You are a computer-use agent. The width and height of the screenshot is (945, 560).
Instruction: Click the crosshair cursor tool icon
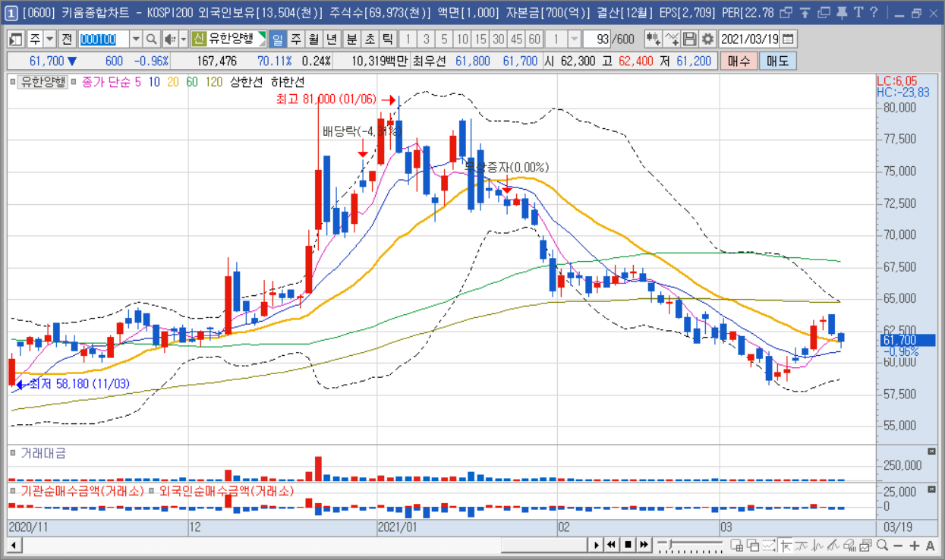click(786, 545)
